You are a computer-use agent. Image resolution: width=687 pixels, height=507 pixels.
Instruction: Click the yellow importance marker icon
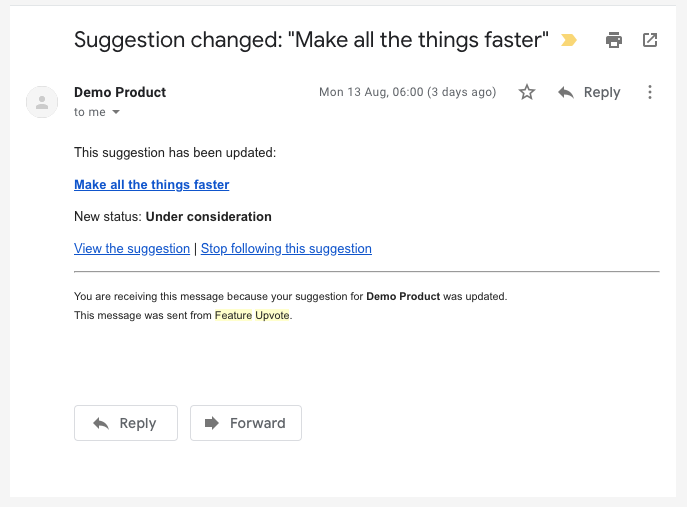pos(569,40)
